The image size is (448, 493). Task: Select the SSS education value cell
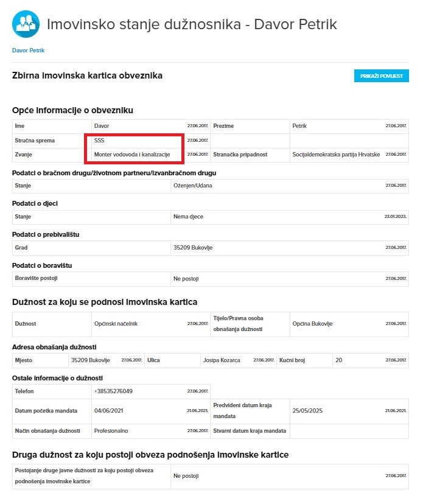point(151,141)
